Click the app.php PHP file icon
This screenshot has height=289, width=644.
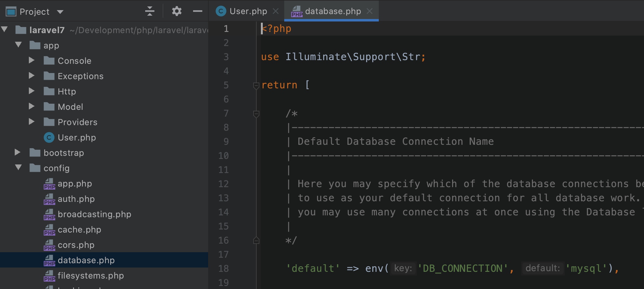(49, 183)
